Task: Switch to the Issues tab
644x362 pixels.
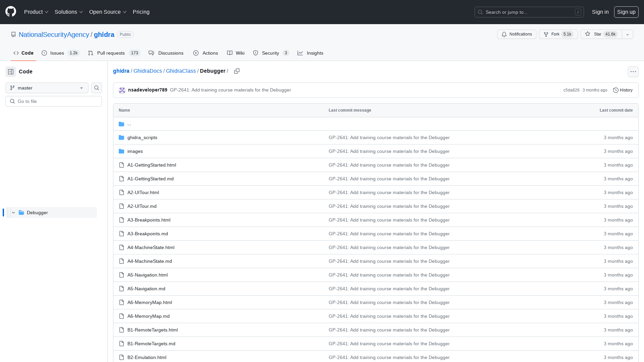Action: 60,53
